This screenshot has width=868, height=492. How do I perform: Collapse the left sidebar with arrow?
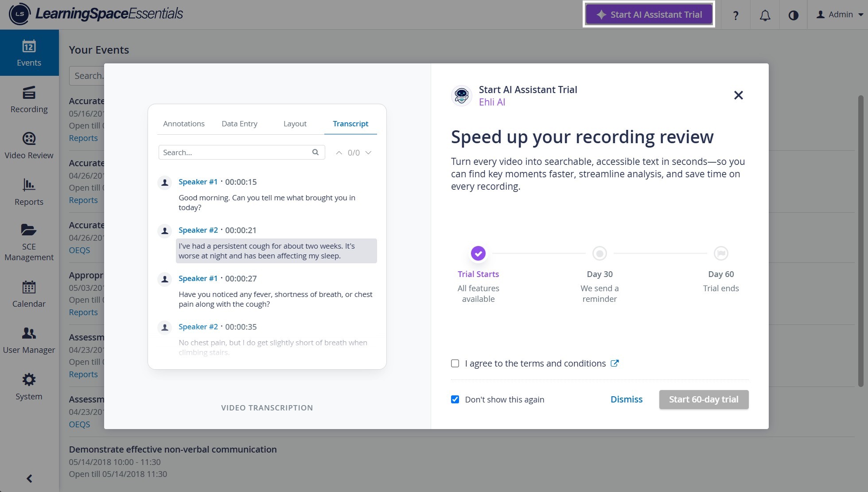[29, 479]
